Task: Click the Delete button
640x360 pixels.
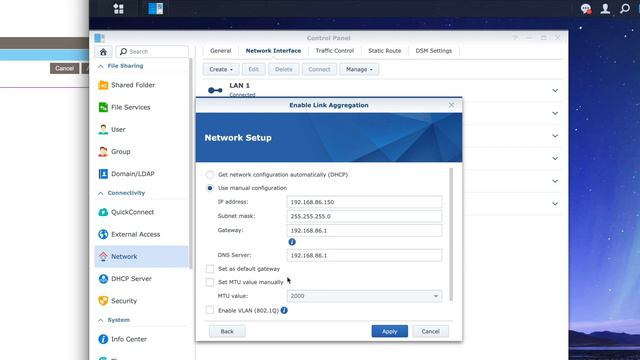Action: [283, 69]
